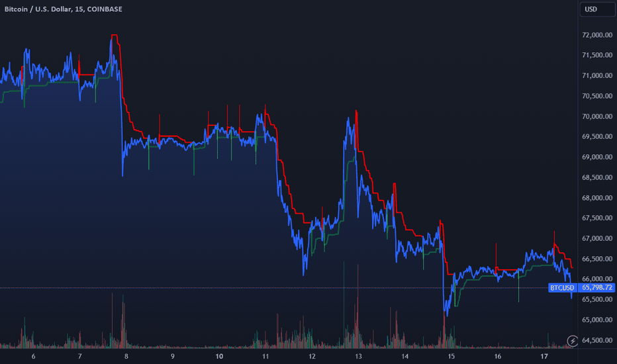Click the 71,500.00 price axis label
This screenshot has width=617, height=364.
click(597, 55)
